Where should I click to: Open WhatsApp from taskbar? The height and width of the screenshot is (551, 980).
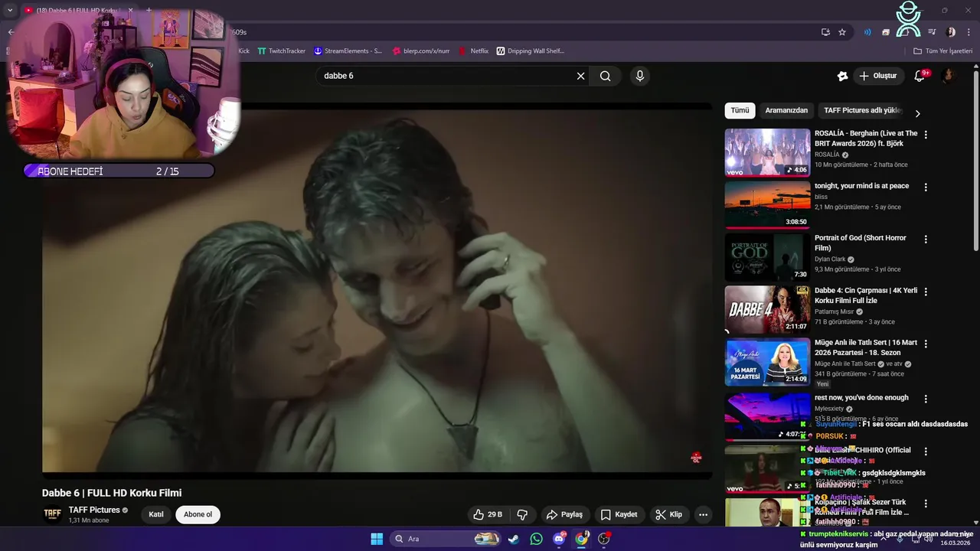536,539
